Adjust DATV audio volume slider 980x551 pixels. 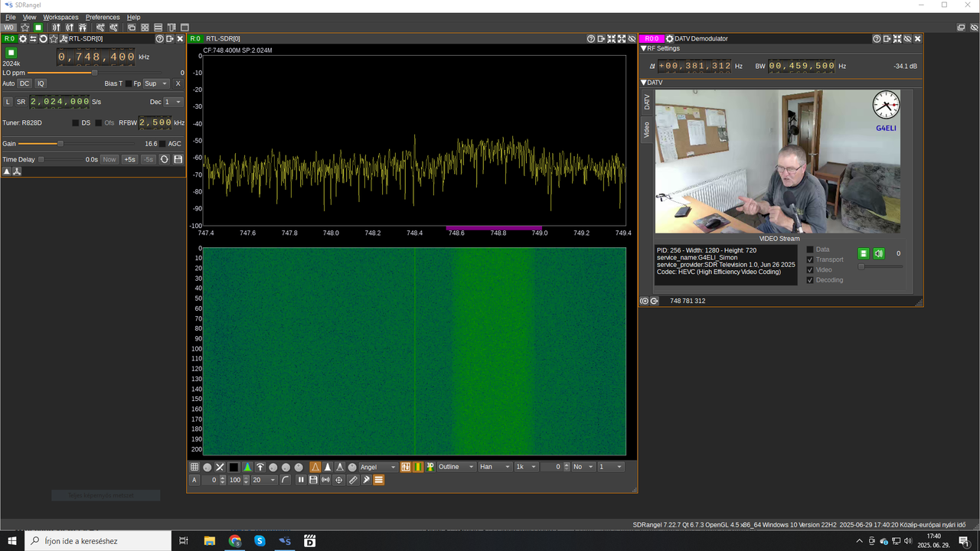(x=880, y=266)
